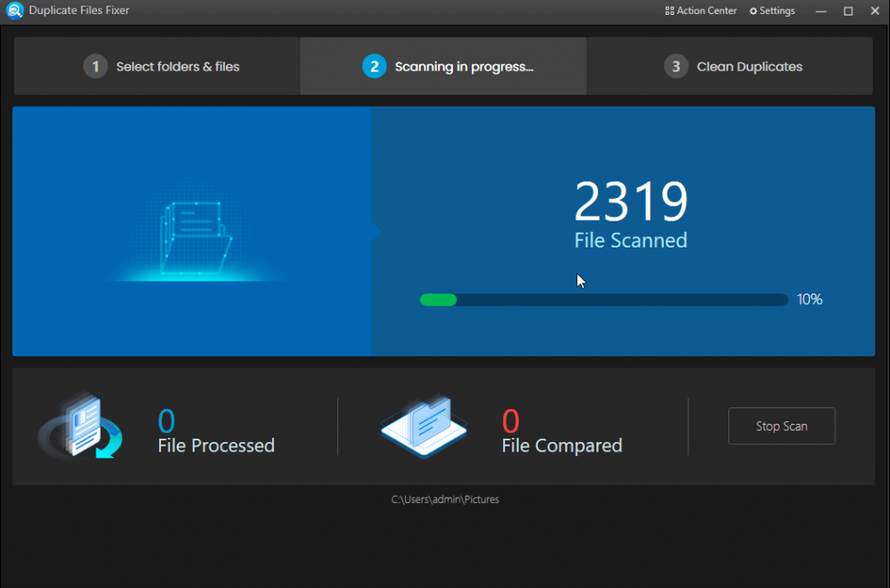890x588 pixels.
Task: Click the File Processed label
Action: coord(216,446)
